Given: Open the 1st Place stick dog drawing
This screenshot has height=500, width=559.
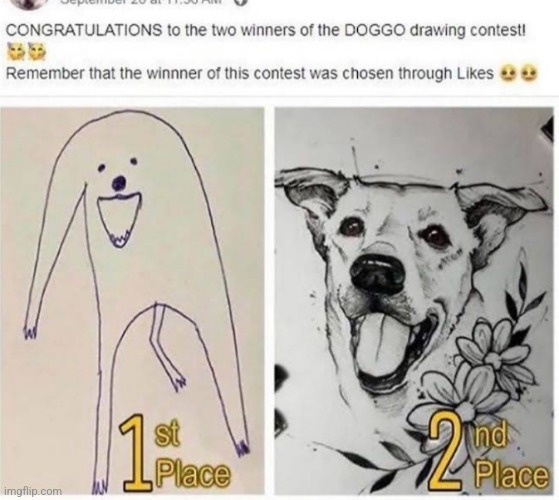Looking at the screenshot, I should pyautogui.click(x=132, y=301).
